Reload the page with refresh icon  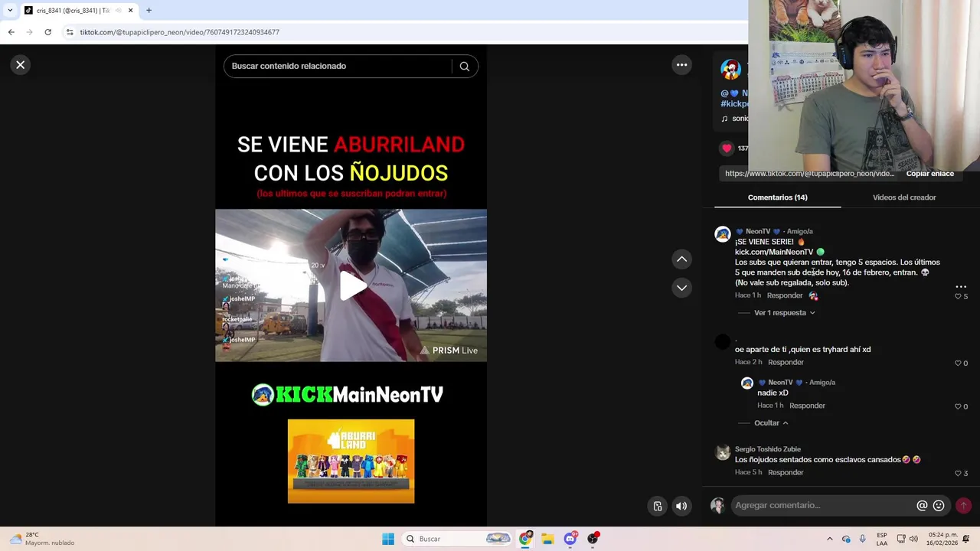point(47,32)
